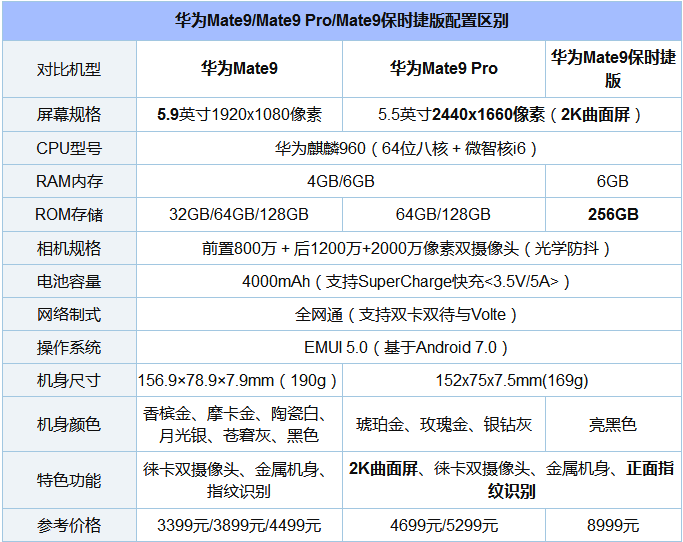The height and width of the screenshot is (542, 683).
Task: Click the 参考价格 row label
Action: coord(69,525)
